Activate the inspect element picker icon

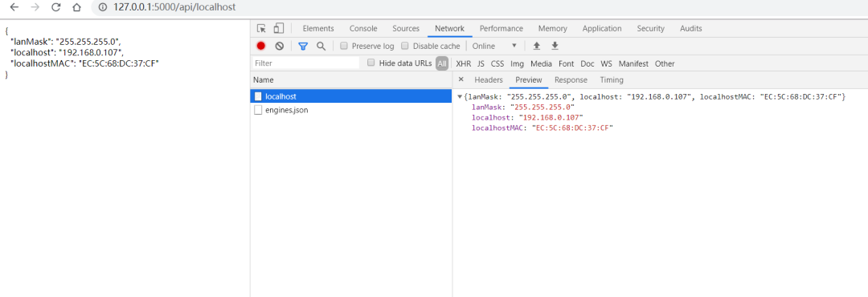click(x=262, y=28)
